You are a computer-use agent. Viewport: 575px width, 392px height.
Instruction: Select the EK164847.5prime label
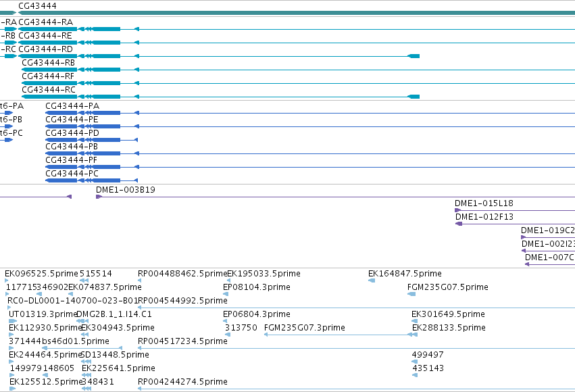tap(405, 274)
